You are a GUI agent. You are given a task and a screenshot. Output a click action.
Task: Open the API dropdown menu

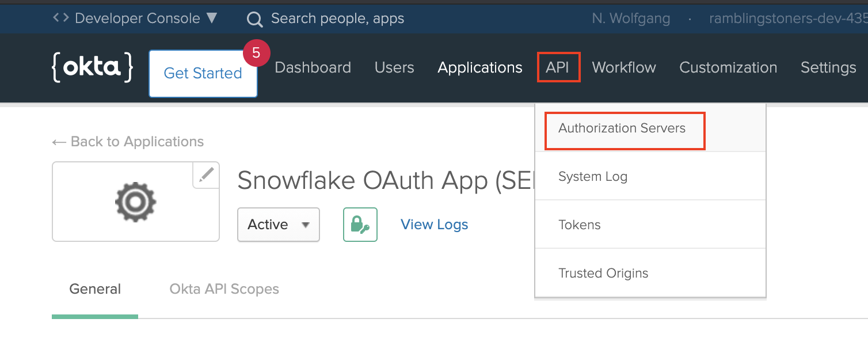[x=558, y=67]
